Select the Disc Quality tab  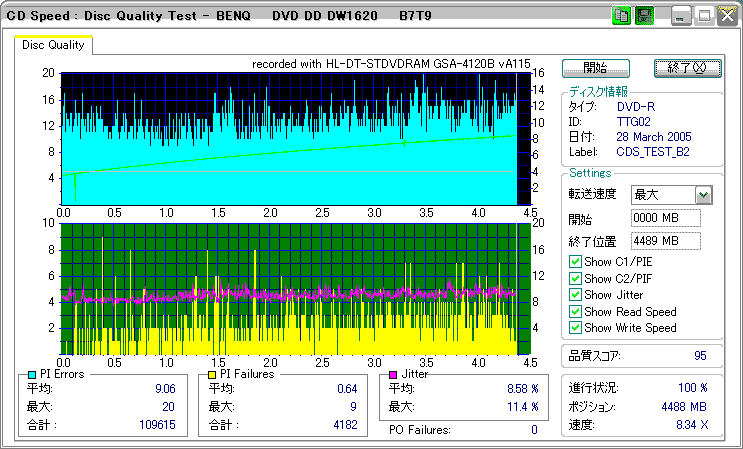(x=53, y=45)
